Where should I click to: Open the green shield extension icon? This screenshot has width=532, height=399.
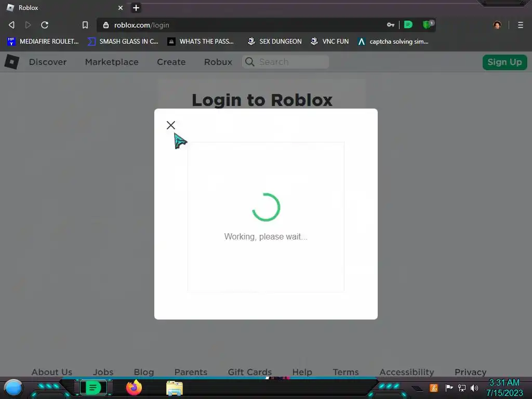[428, 24]
